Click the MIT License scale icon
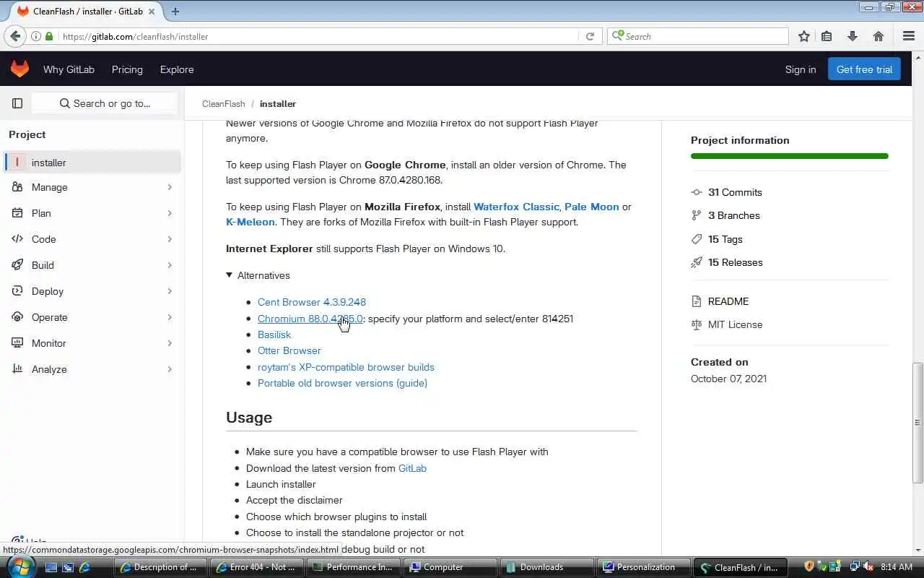 pos(697,324)
